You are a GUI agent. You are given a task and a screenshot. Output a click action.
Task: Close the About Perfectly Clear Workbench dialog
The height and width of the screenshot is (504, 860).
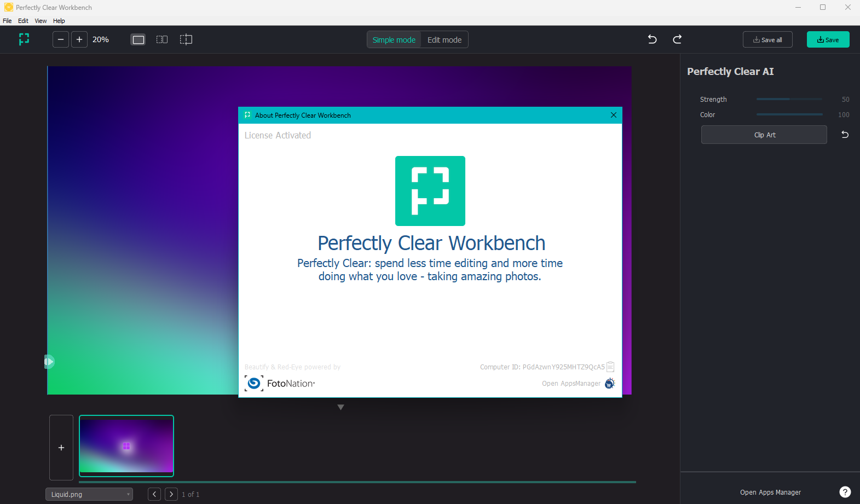614,115
